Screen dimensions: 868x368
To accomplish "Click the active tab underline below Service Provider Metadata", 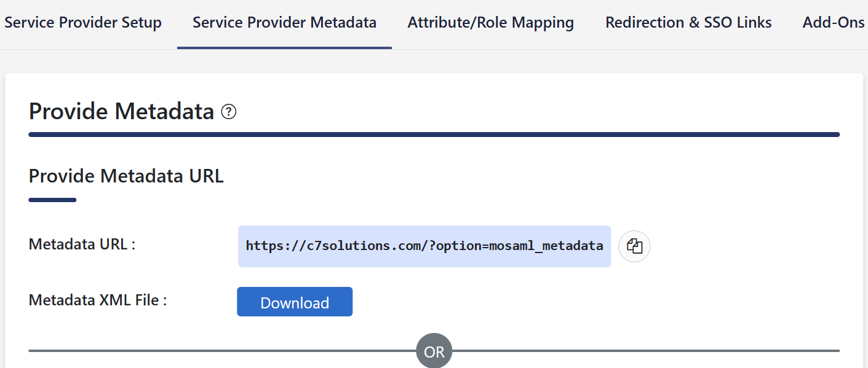I will (x=284, y=48).
